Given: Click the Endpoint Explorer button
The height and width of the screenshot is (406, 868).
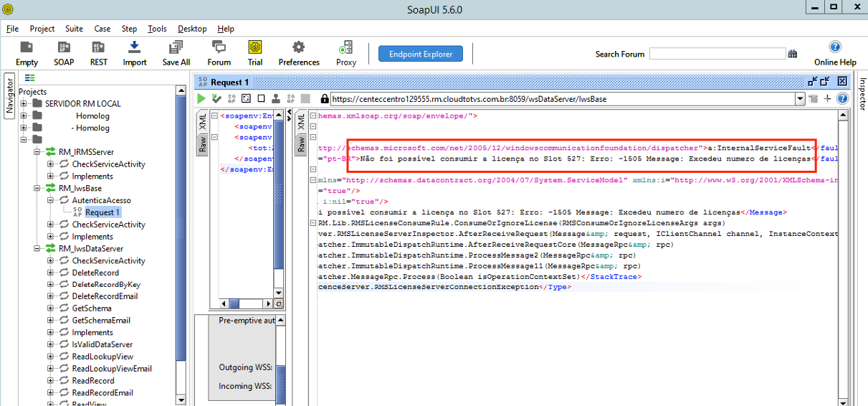Looking at the screenshot, I should coord(421,54).
